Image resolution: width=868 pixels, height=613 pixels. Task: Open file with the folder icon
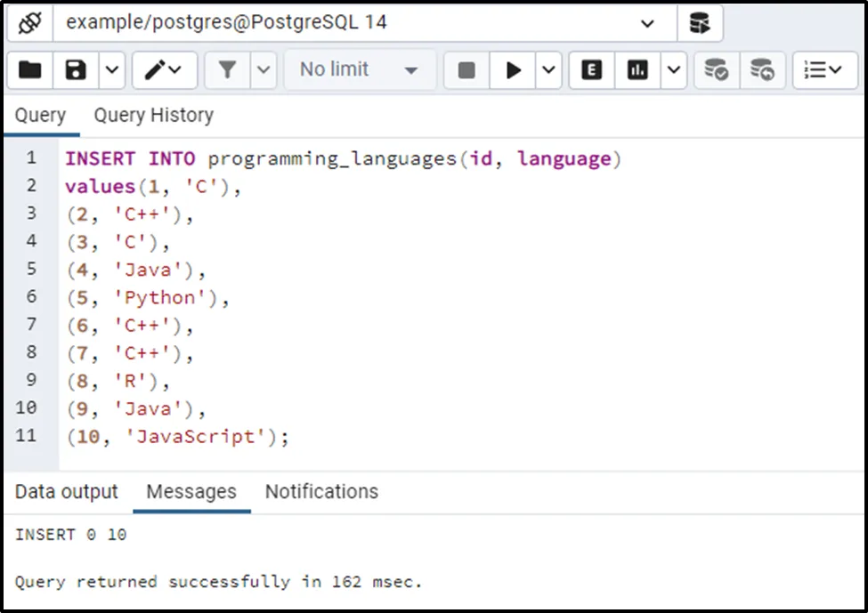[30, 70]
